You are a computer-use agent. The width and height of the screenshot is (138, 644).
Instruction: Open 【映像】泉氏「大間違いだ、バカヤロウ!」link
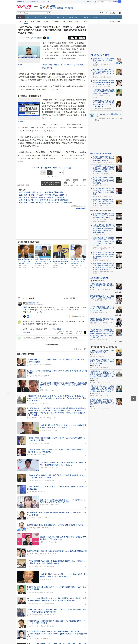click(x=64, y=66)
